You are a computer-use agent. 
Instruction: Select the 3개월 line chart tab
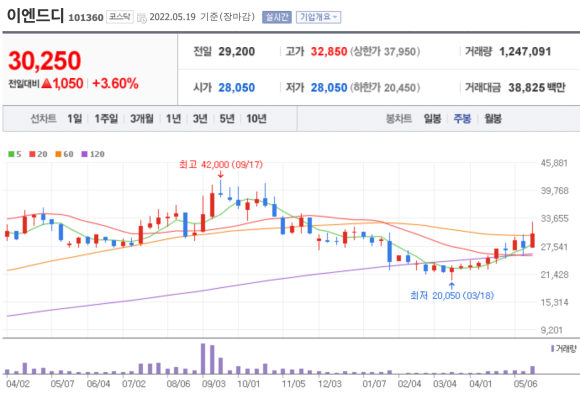point(142,119)
